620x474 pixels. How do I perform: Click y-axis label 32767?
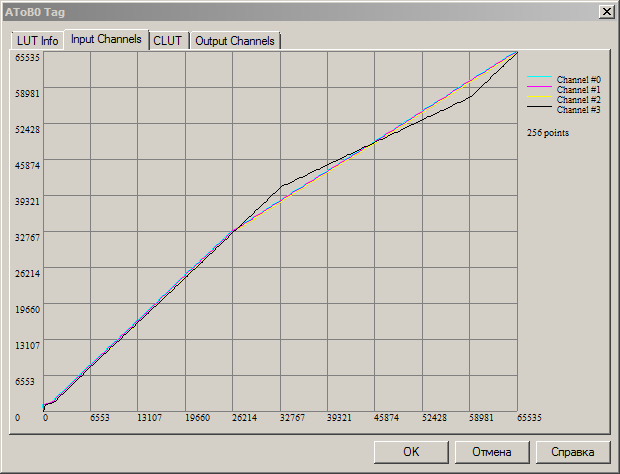27,238
